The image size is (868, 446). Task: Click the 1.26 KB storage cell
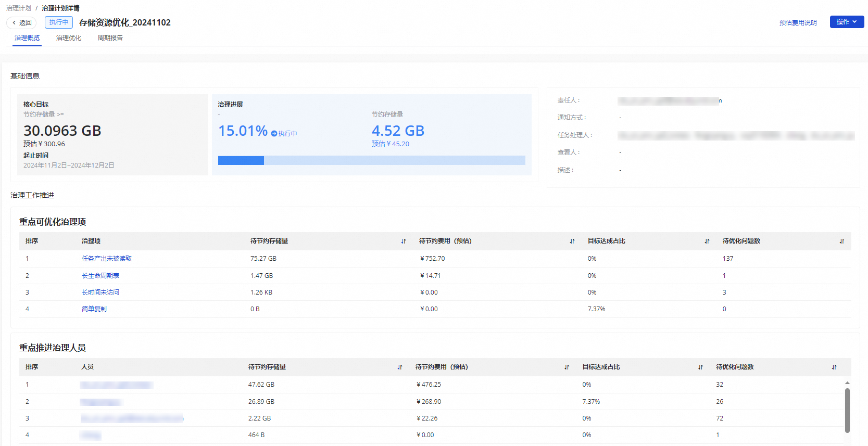click(261, 292)
